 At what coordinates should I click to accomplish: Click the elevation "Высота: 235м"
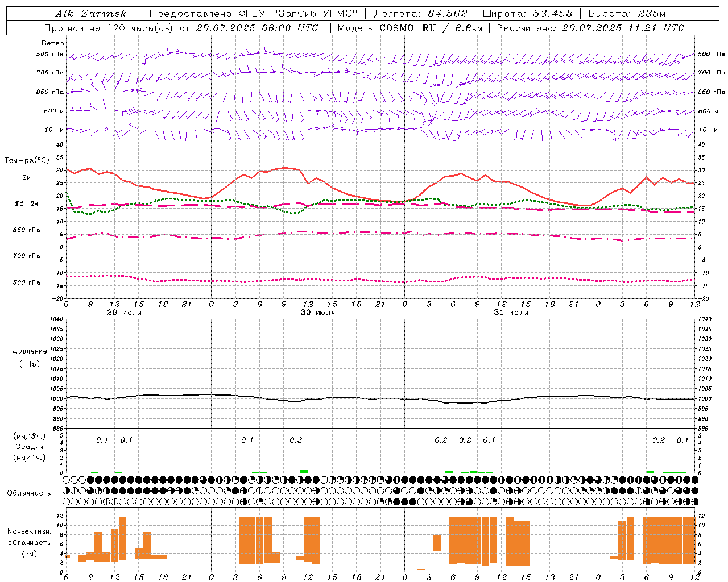(x=627, y=14)
